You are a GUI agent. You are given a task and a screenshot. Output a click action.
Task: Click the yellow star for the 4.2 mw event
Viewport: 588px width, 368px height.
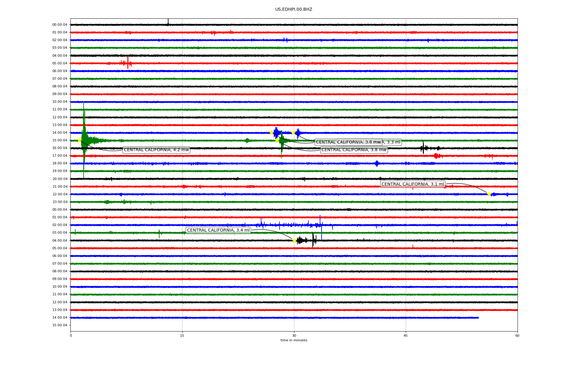coord(79,140)
